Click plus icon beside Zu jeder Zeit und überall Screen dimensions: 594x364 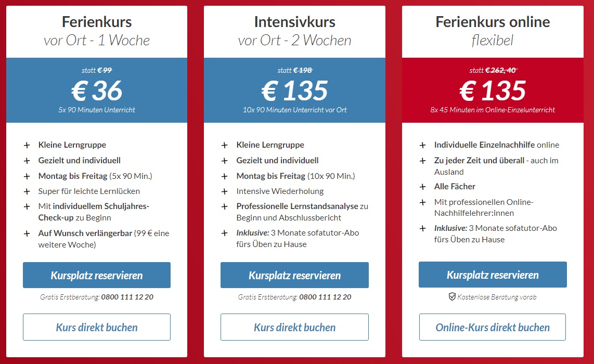pos(422,161)
